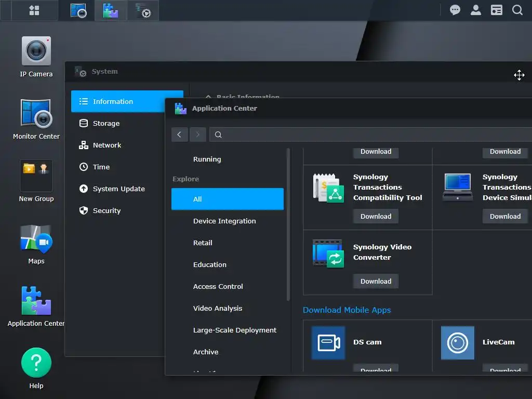Image resolution: width=532 pixels, height=399 pixels.
Task: Select System Update in System sidebar
Action: pos(118,189)
